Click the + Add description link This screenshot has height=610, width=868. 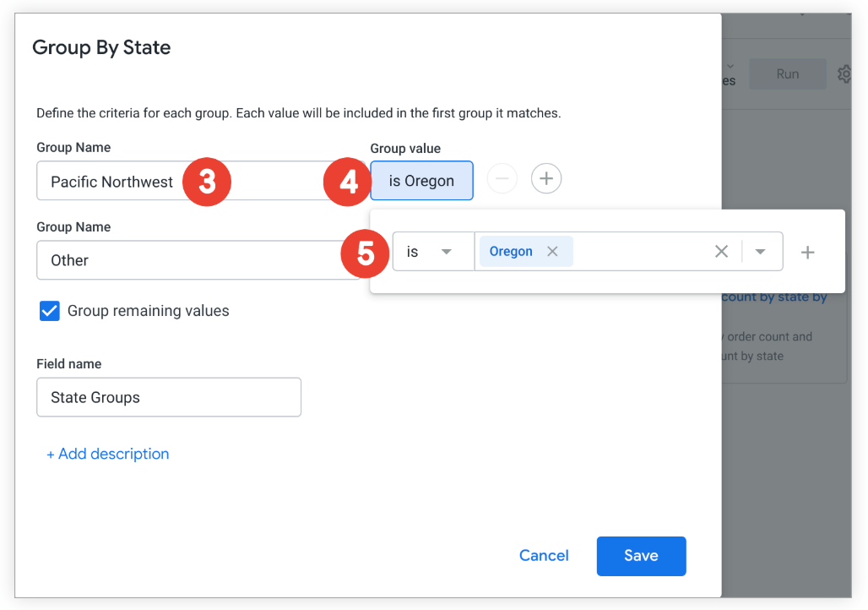[108, 454]
